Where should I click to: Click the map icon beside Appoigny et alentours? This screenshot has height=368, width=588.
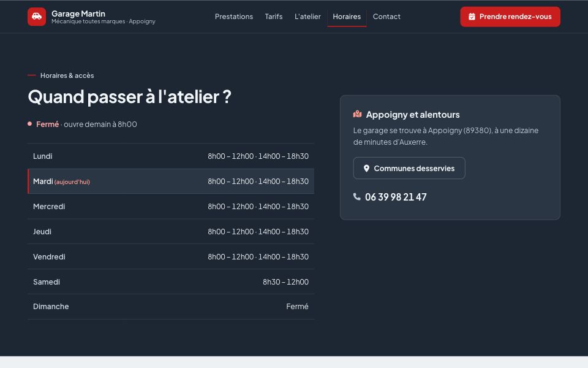point(357,114)
